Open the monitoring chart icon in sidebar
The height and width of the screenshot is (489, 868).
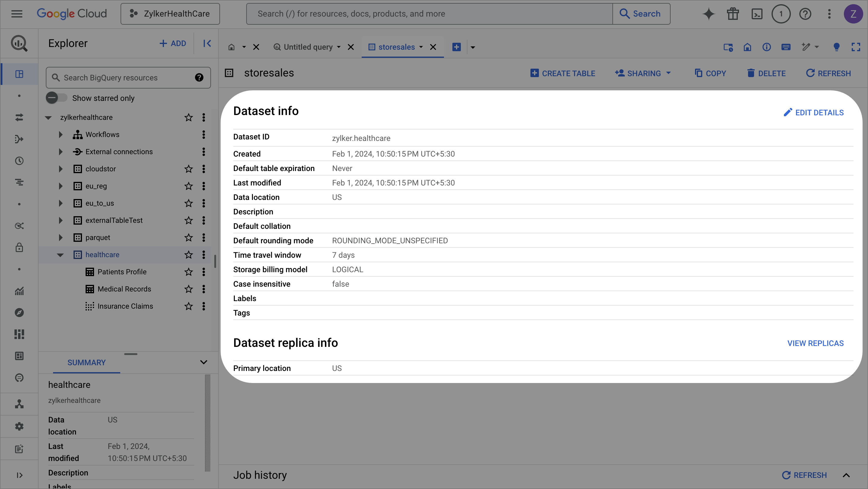pos(19,291)
